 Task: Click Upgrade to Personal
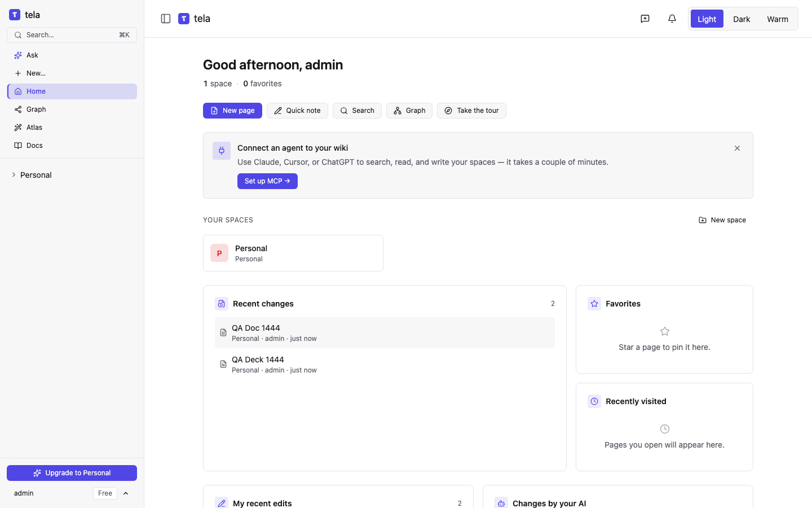click(72, 473)
